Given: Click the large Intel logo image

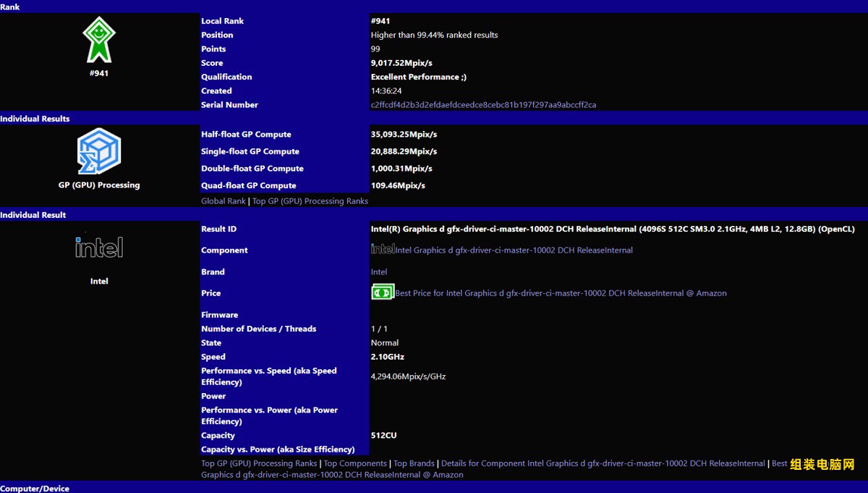Looking at the screenshot, I should coord(99,247).
